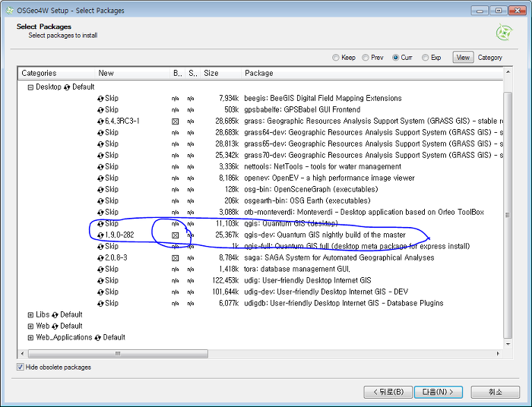Click the 122,453k size value

225,281
